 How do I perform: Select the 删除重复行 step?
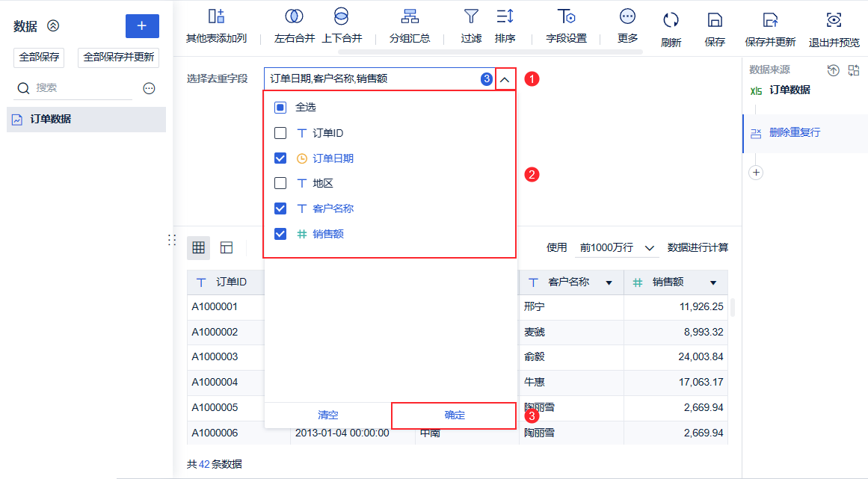(805, 133)
